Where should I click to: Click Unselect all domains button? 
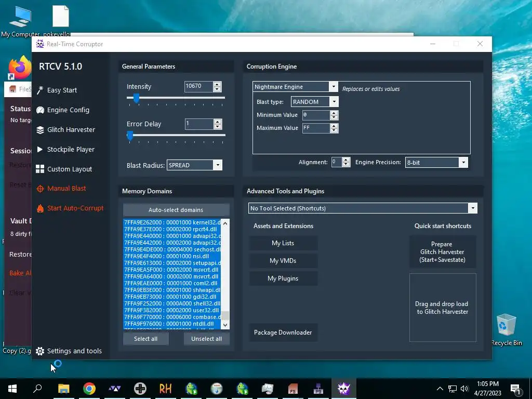point(206,339)
